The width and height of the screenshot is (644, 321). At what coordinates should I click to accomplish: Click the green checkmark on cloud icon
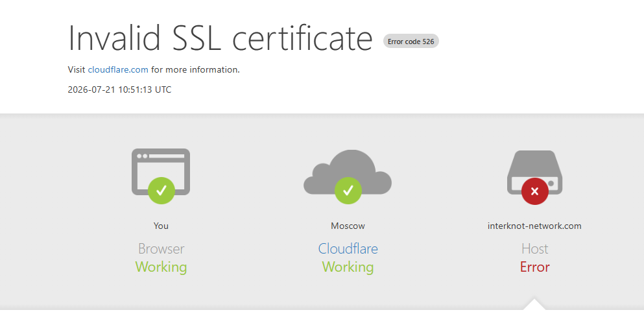[x=348, y=191]
